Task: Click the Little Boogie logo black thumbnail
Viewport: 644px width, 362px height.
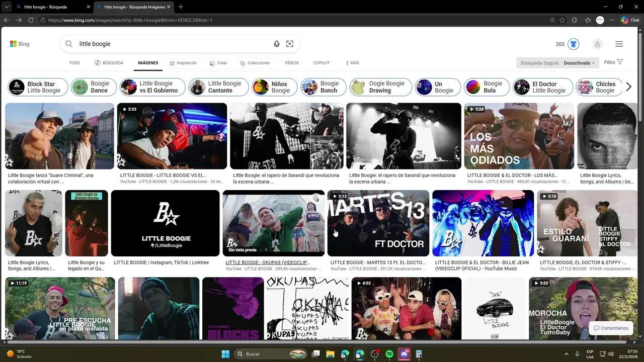Action: pyautogui.click(x=165, y=223)
